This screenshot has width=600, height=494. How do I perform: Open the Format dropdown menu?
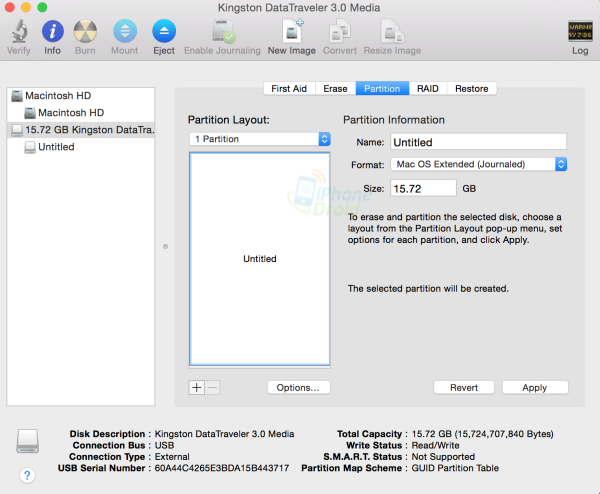click(x=478, y=164)
